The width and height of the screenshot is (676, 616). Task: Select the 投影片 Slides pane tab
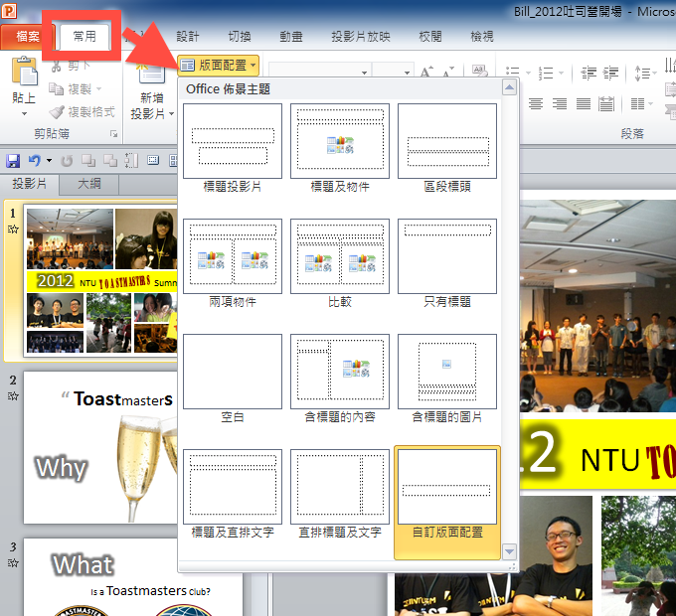(29, 184)
